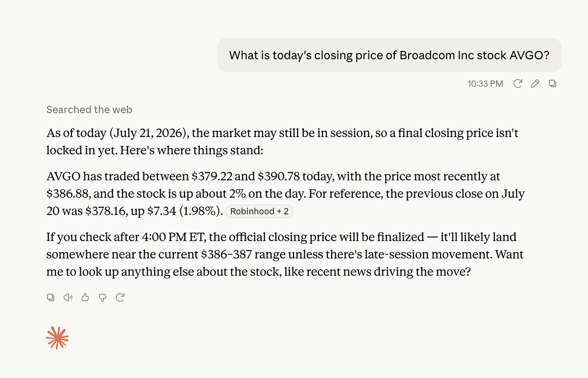This screenshot has height=378, width=588.
Task: Click the '$386.88' price in the response
Action: [x=68, y=193]
